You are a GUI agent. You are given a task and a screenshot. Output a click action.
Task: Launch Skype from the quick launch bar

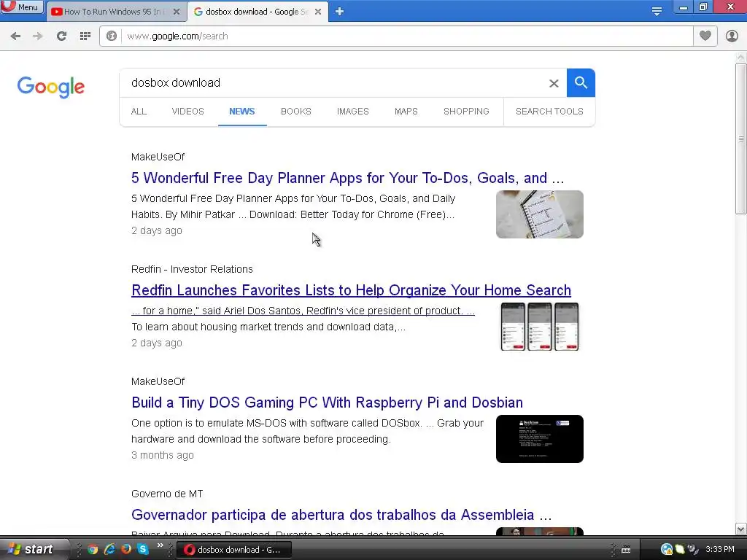[x=143, y=549]
